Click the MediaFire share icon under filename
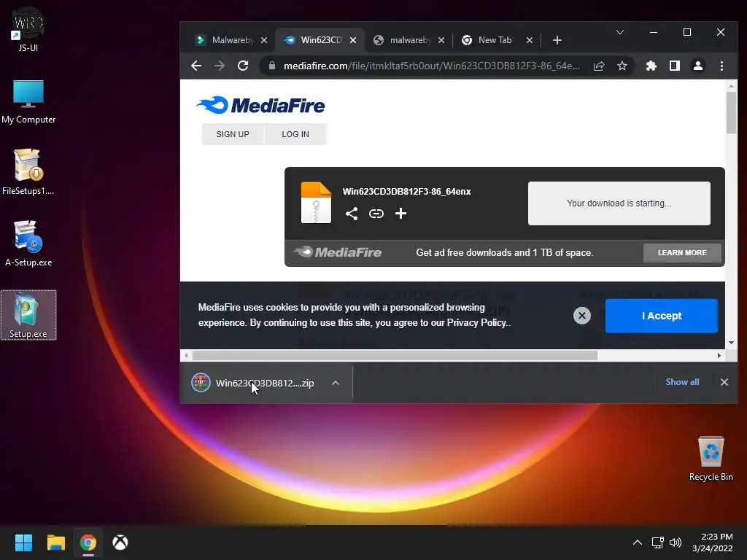The height and width of the screenshot is (560, 747). point(352,214)
